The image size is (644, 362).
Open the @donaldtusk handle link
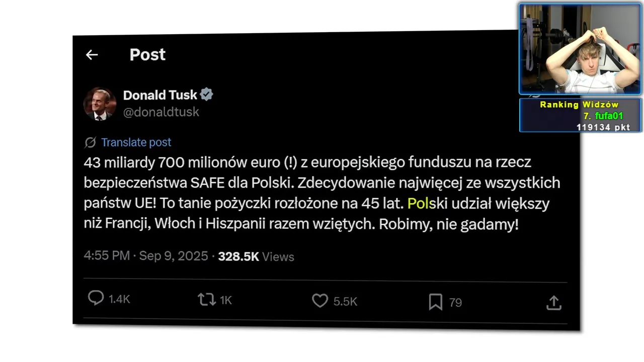161,112
